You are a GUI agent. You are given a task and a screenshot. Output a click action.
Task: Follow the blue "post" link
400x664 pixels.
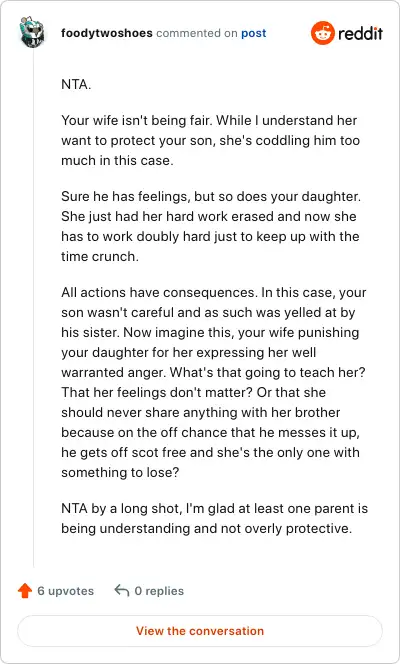click(254, 33)
